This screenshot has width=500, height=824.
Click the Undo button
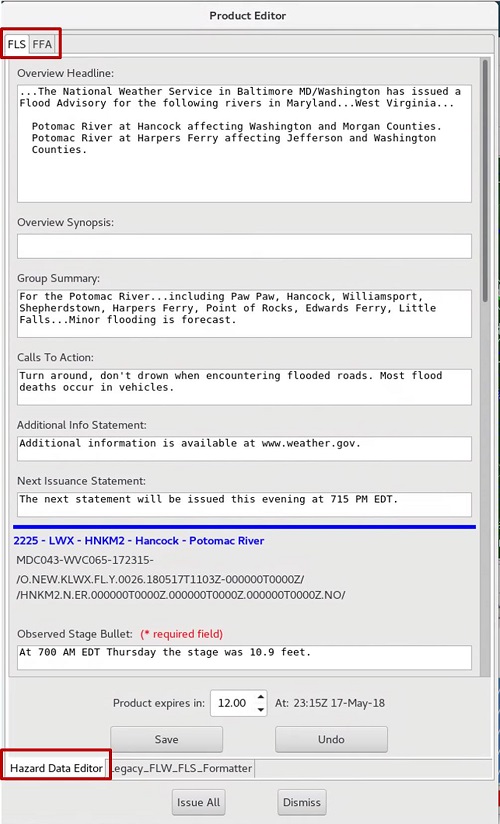coord(331,739)
